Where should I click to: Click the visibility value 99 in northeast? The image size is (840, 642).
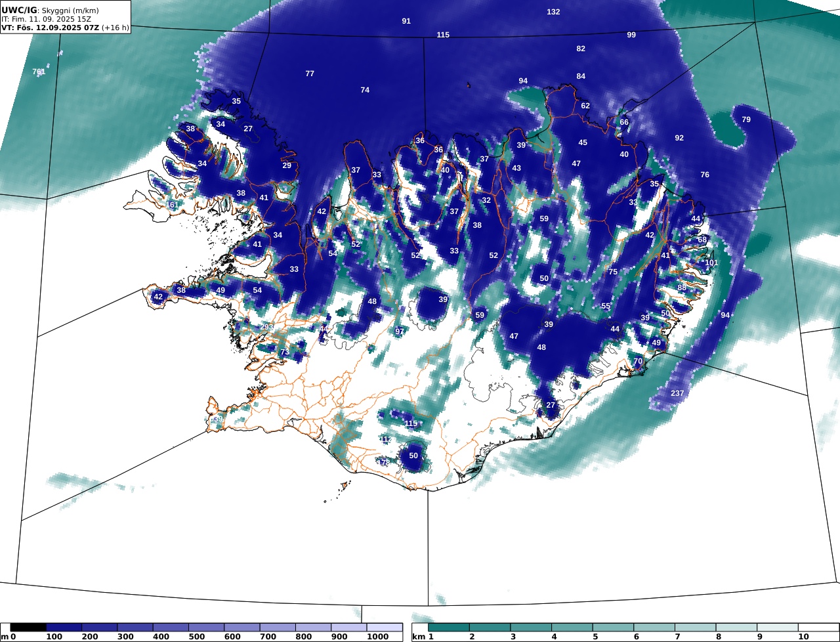pyautogui.click(x=631, y=35)
